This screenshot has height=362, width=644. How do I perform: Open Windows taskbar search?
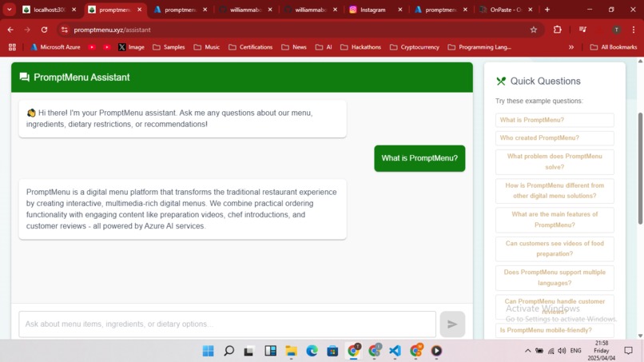click(229, 351)
